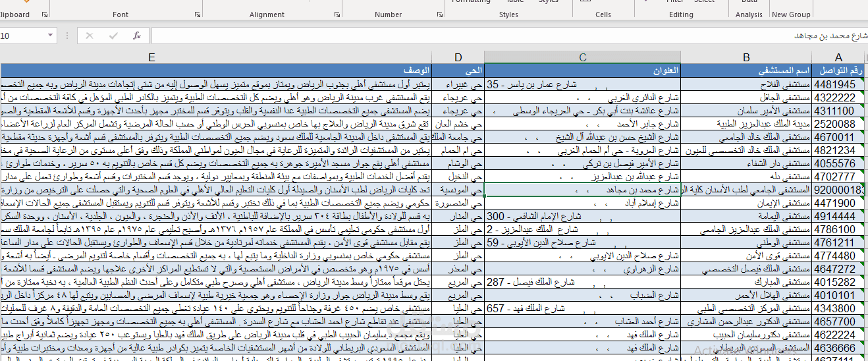Select cell with number 4914444
The height and width of the screenshot is (361, 868).
click(838, 216)
